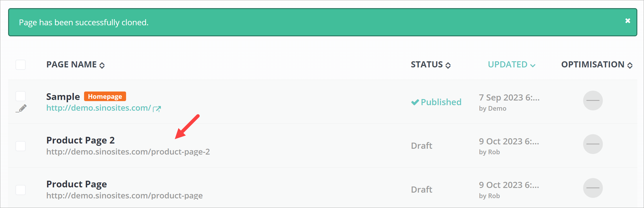This screenshot has width=644, height=208.
Task: Click the Published checkmark icon
Action: coord(415,102)
